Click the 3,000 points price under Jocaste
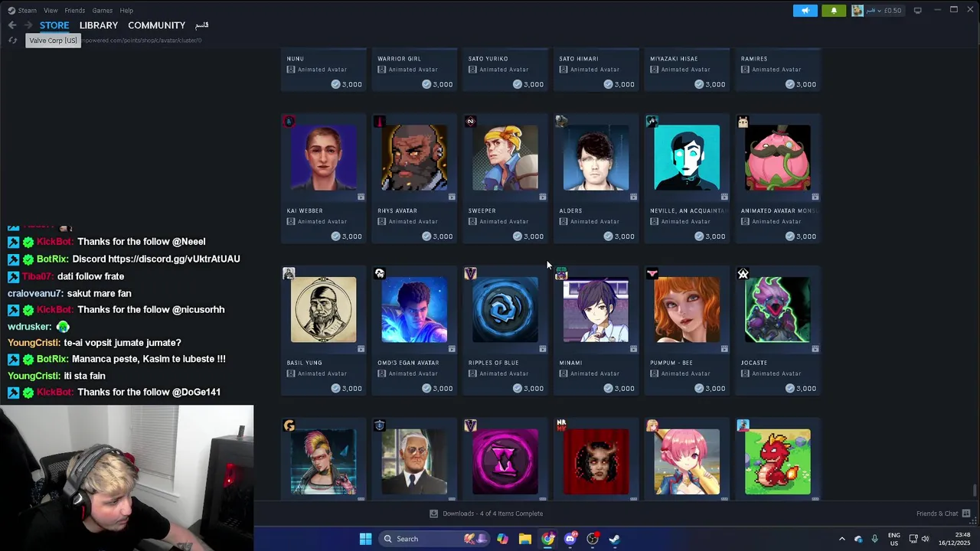This screenshot has height=551, width=980. (x=801, y=388)
